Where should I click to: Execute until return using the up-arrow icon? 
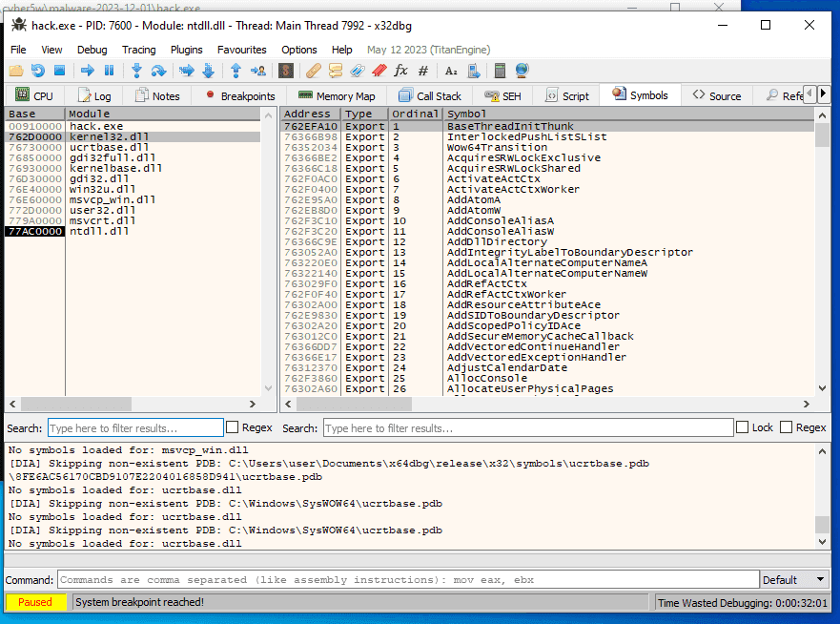point(235,71)
